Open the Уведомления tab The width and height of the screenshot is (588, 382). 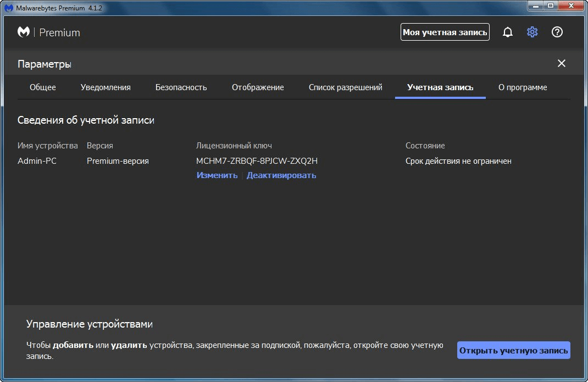click(x=106, y=87)
